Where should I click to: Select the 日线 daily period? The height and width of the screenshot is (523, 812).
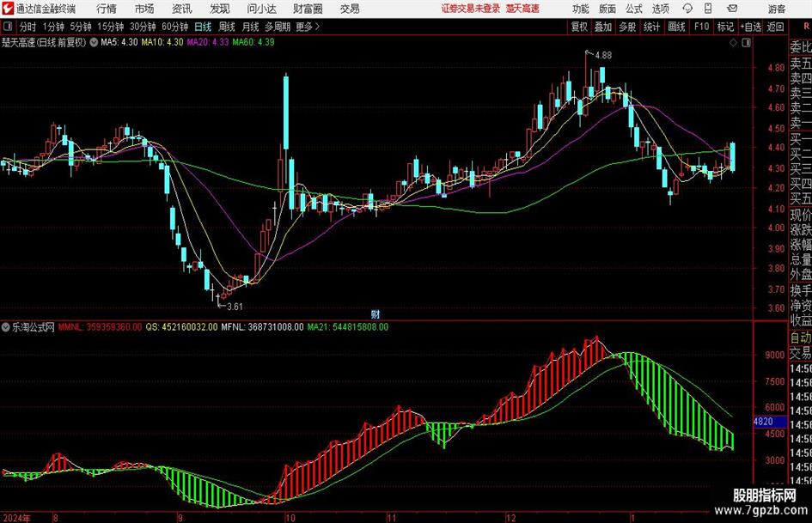click(x=203, y=27)
